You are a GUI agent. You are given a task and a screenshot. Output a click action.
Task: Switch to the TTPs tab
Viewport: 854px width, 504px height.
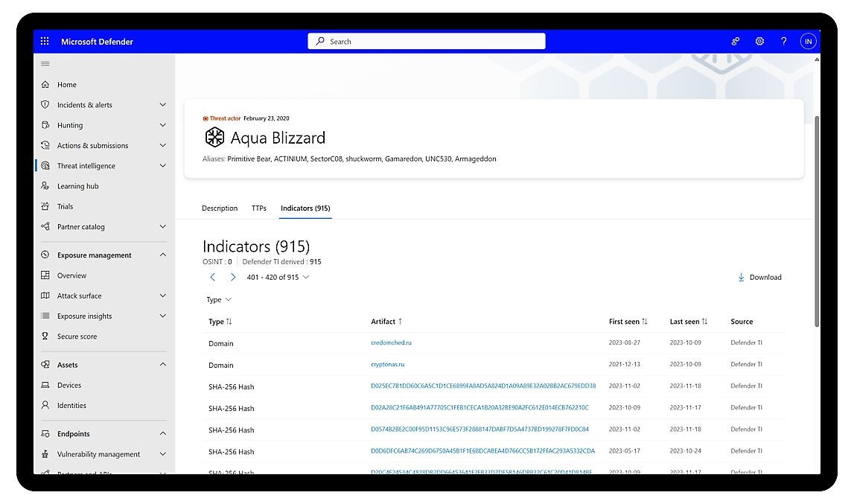point(258,208)
